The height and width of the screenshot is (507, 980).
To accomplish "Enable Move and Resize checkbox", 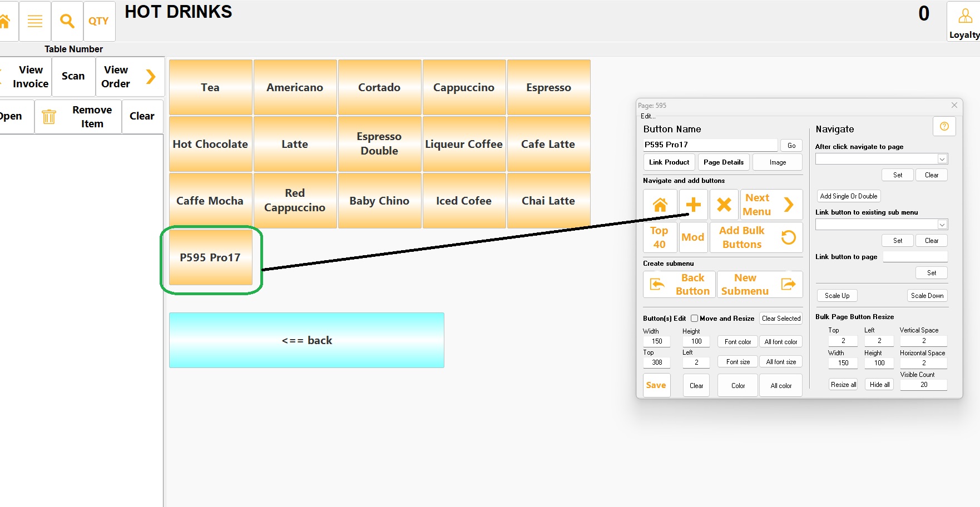I will (694, 319).
